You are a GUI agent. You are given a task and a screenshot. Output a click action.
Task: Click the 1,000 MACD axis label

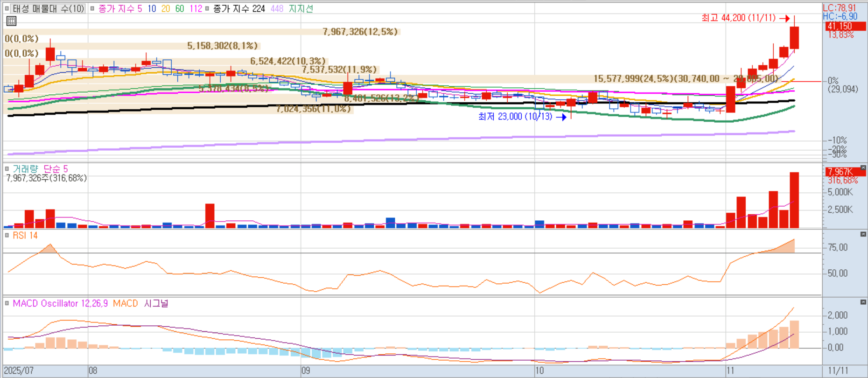click(837, 331)
